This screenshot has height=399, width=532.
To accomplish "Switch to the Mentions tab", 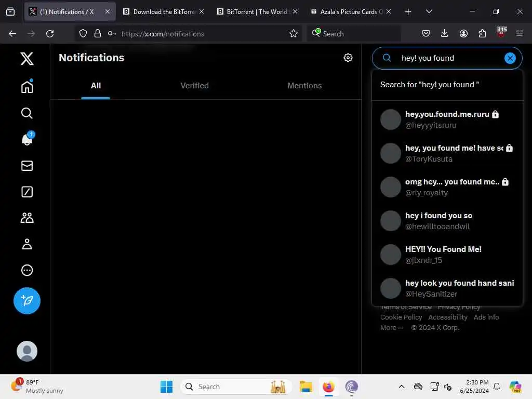I will (304, 86).
